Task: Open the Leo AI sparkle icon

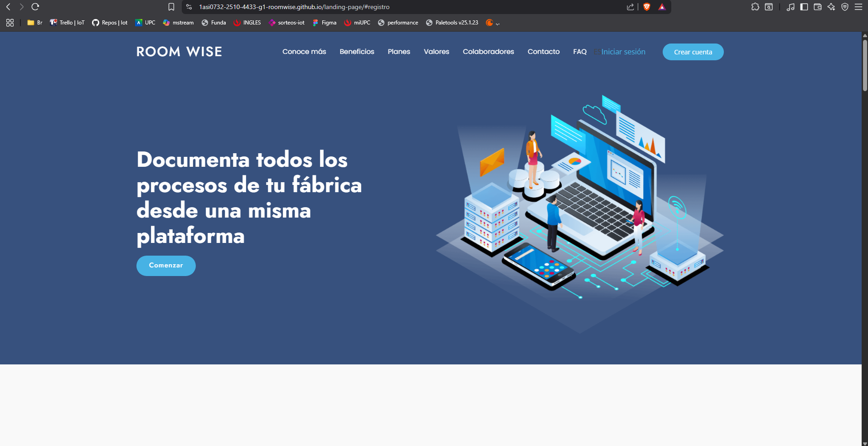Action: pos(831,7)
